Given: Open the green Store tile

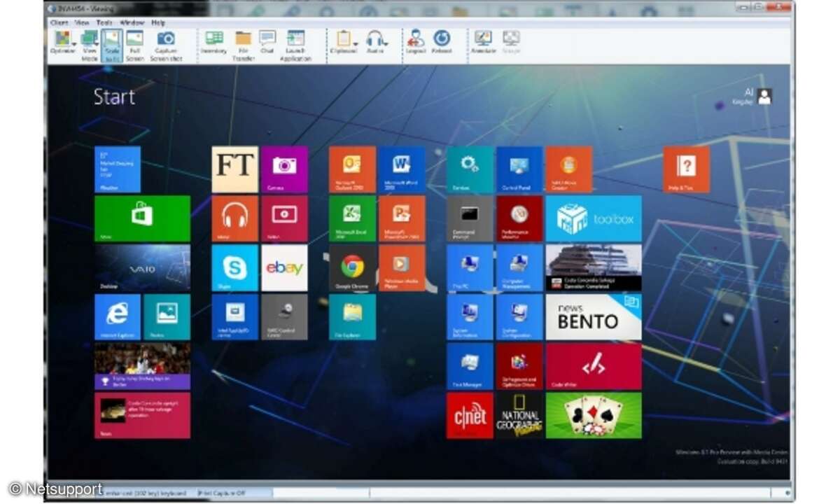Looking at the screenshot, I should click(142, 218).
